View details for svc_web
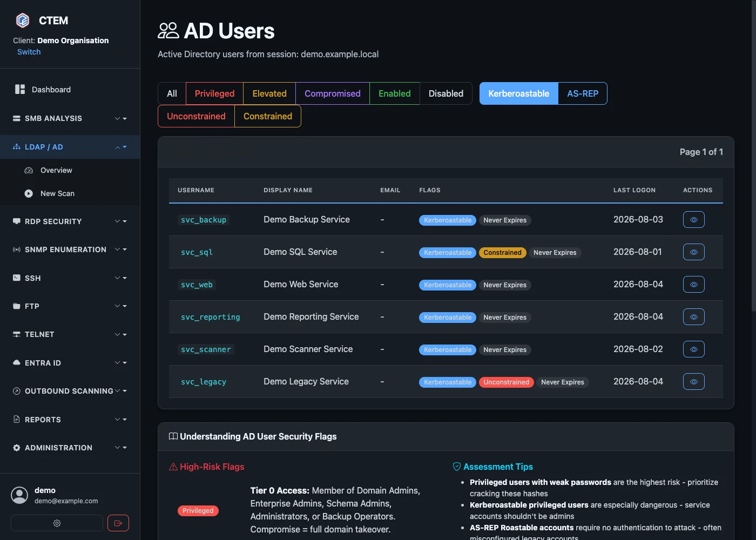The width and height of the screenshot is (756, 540). click(694, 285)
